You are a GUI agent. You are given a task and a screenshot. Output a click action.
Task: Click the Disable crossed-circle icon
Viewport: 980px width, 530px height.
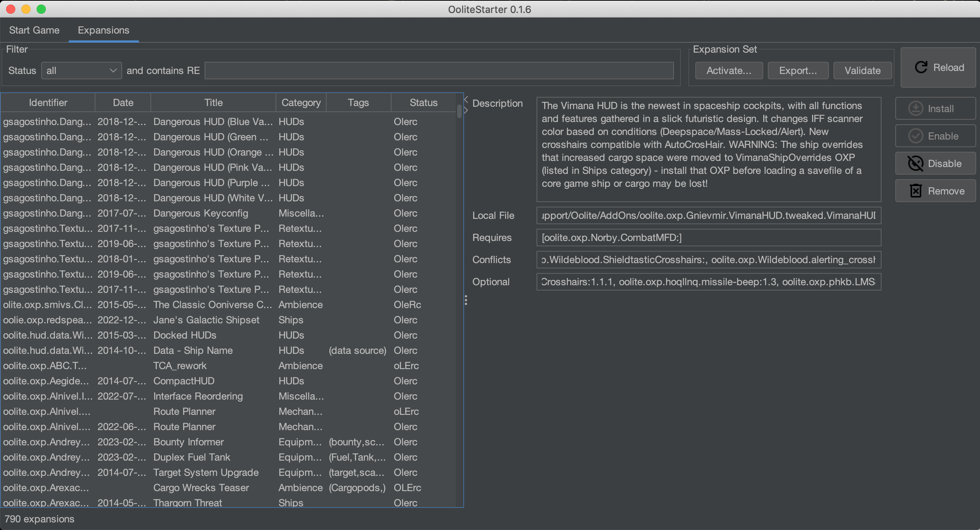tap(916, 164)
